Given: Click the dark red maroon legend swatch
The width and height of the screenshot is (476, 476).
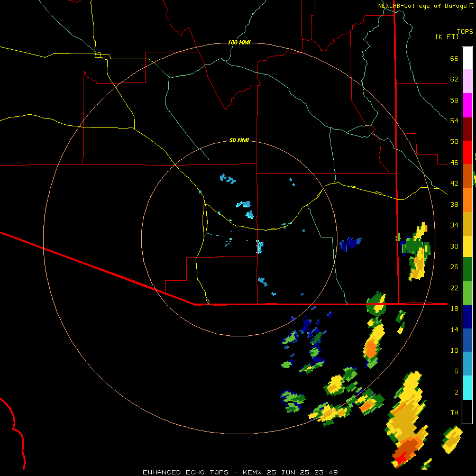Looking at the screenshot, I should [x=467, y=129].
